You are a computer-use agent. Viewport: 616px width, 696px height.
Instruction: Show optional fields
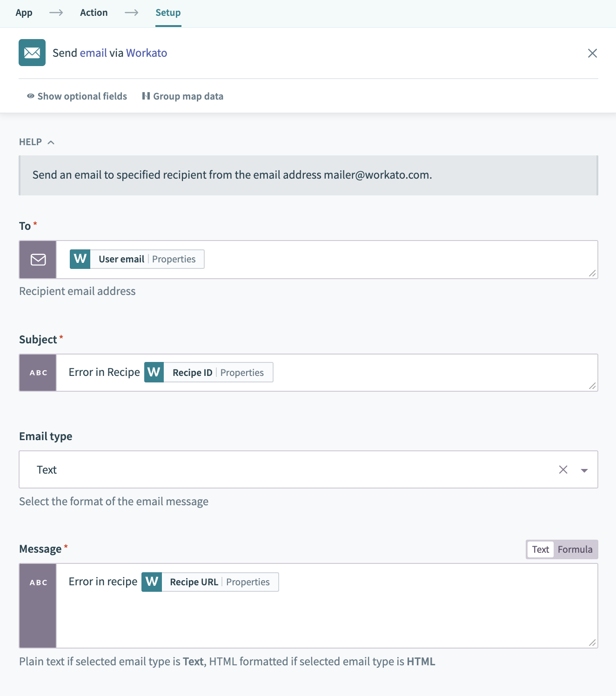(x=77, y=96)
